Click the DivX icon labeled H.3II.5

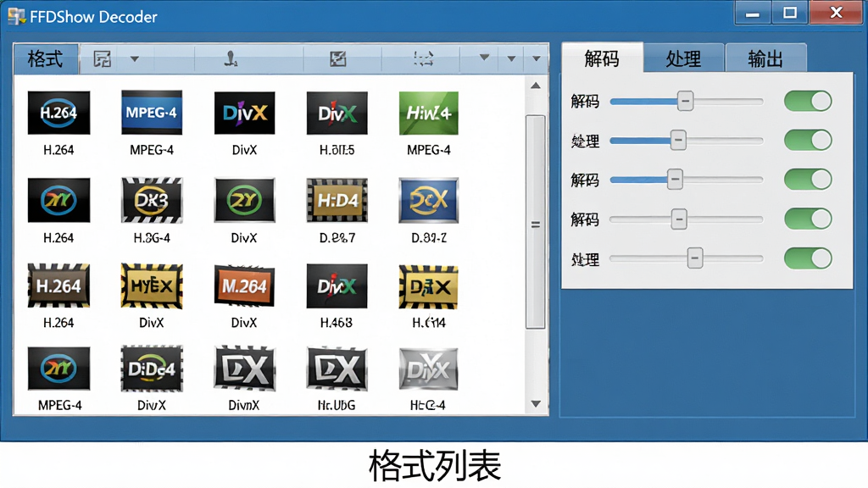pyautogui.click(x=337, y=113)
